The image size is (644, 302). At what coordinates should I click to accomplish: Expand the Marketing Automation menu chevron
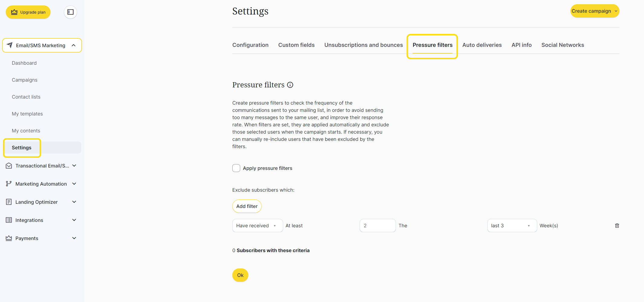click(x=74, y=184)
